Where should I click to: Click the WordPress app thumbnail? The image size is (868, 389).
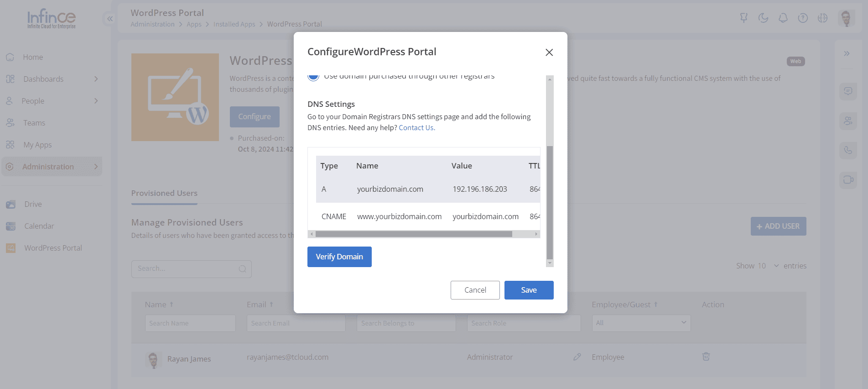point(175,97)
